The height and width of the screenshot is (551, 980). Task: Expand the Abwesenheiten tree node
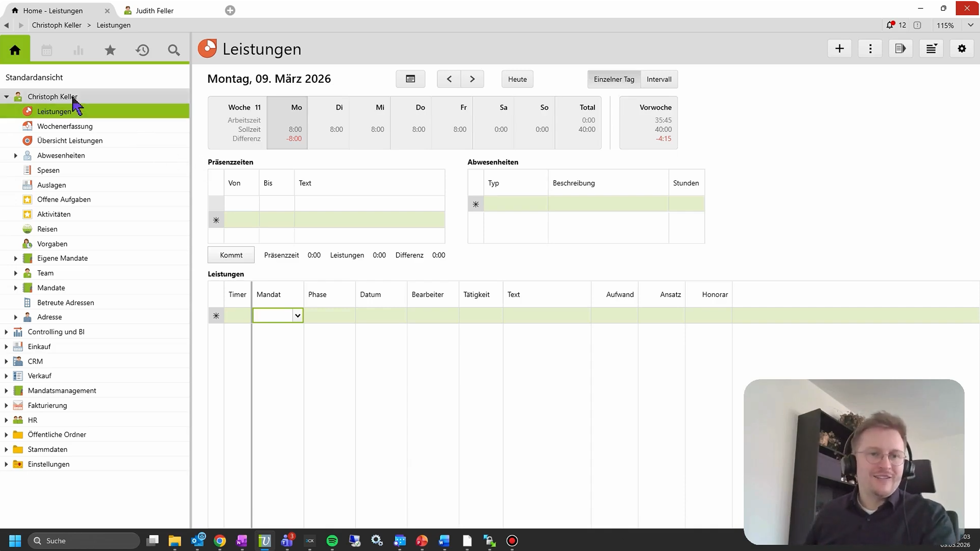coord(15,155)
